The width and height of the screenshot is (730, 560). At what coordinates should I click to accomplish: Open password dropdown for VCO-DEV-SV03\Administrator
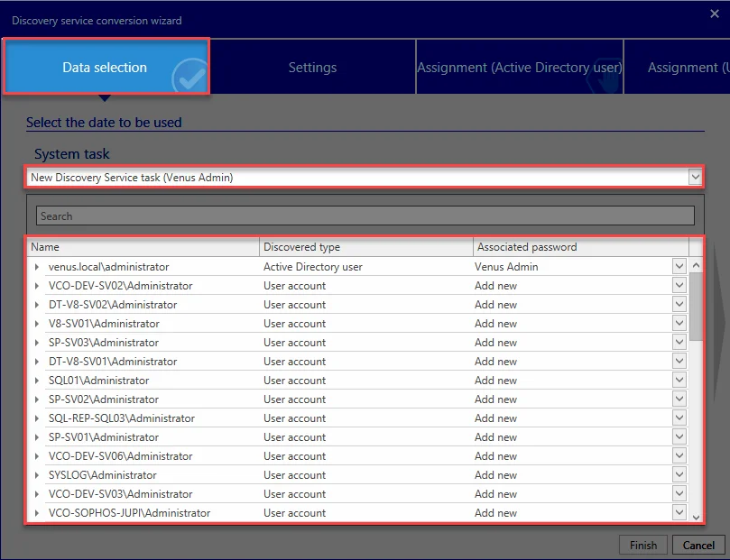click(x=679, y=493)
